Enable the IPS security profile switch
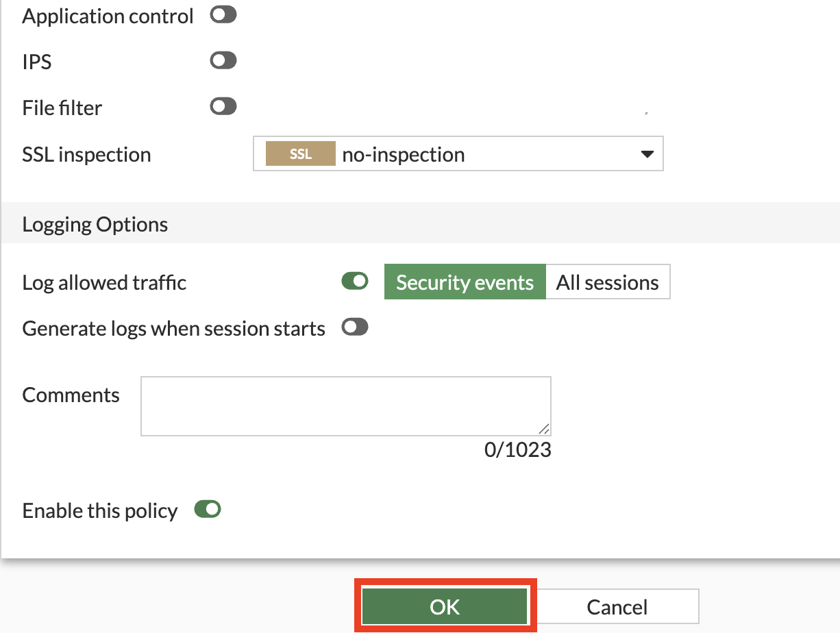The height and width of the screenshot is (633, 840). [223, 61]
